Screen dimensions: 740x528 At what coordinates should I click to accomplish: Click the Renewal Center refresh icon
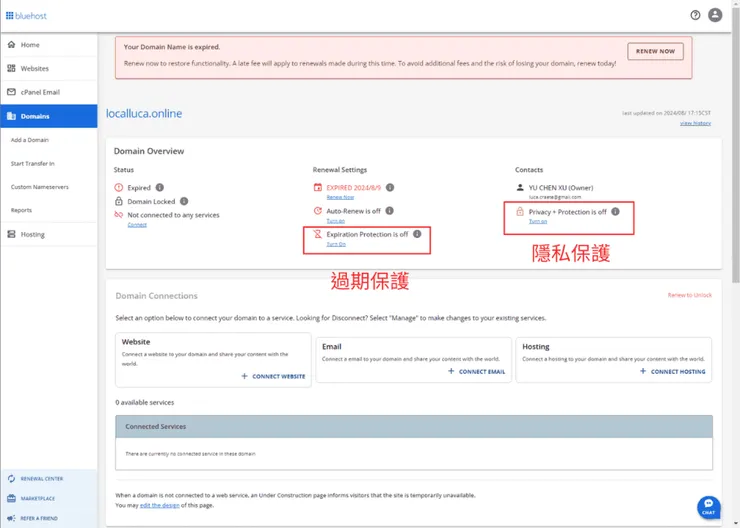click(11, 478)
